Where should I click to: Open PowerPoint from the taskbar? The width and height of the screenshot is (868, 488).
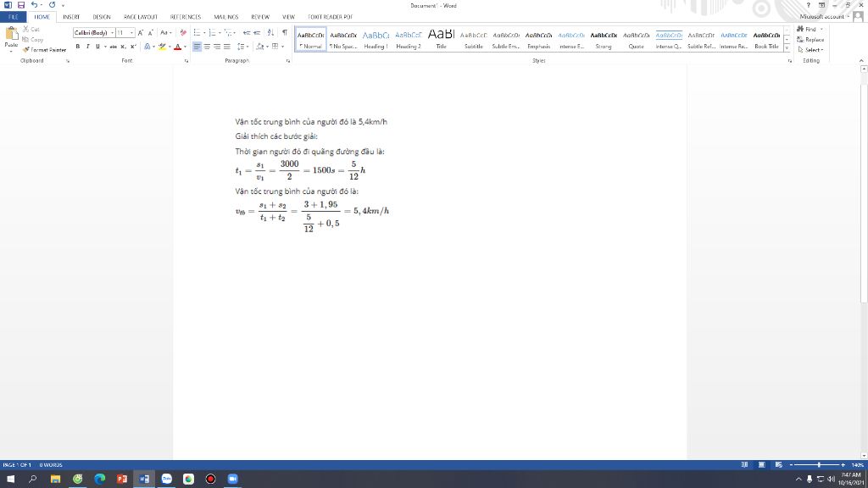tap(122, 479)
